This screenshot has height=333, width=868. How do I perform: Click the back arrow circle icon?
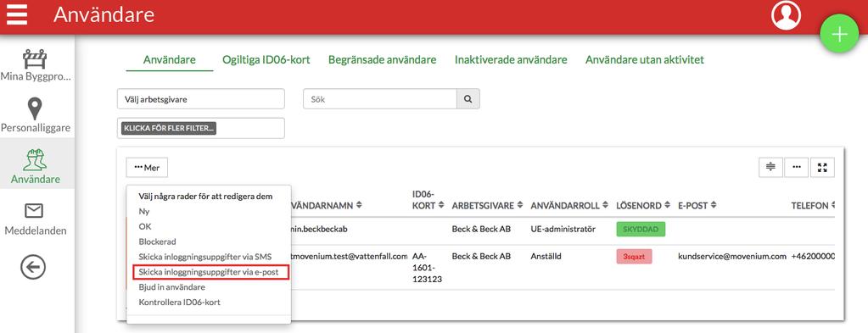[x=32, y=268]
